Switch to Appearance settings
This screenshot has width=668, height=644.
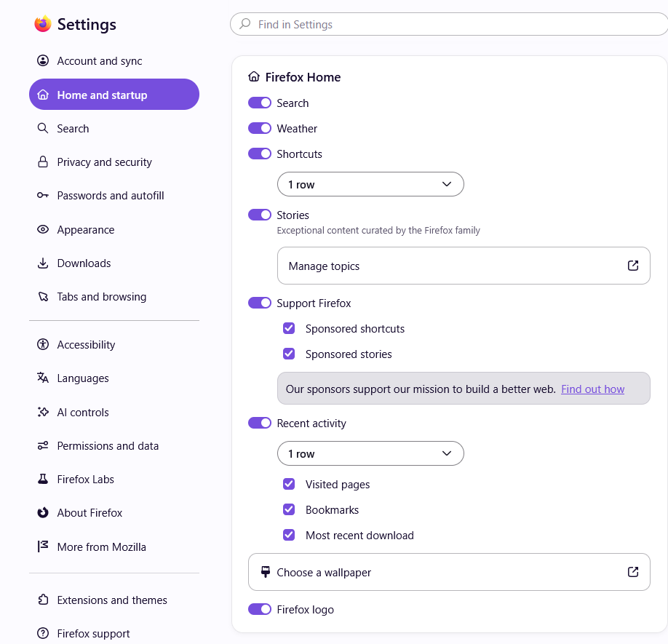[x=114, y=229]
